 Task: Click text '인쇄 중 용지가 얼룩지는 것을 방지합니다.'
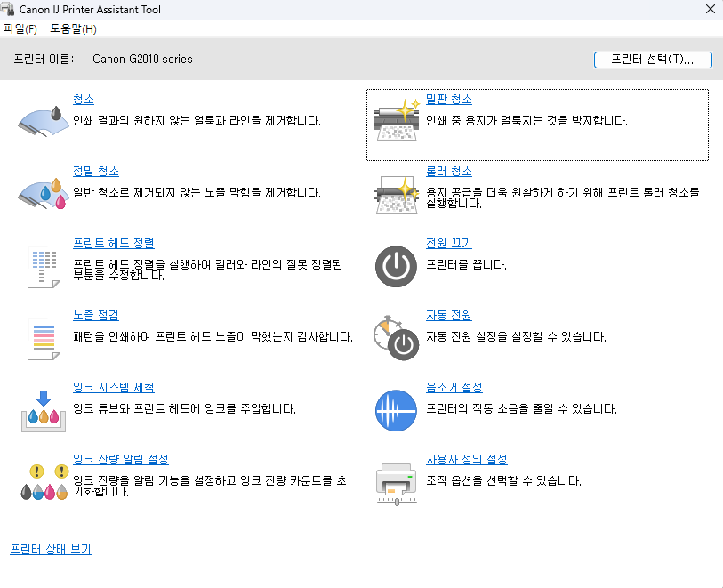pyautogui.click(x=526, y=120)
